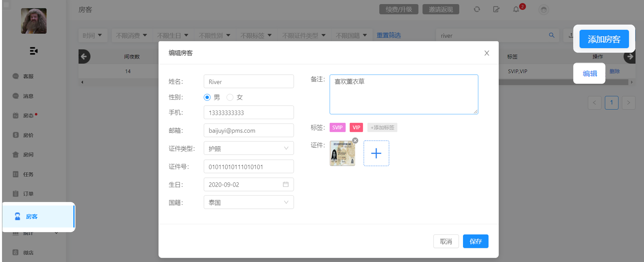This screenshot has width=644, height=262.
Task: Open 不限国籍 filter dropdown
Action: coord(352,35)
